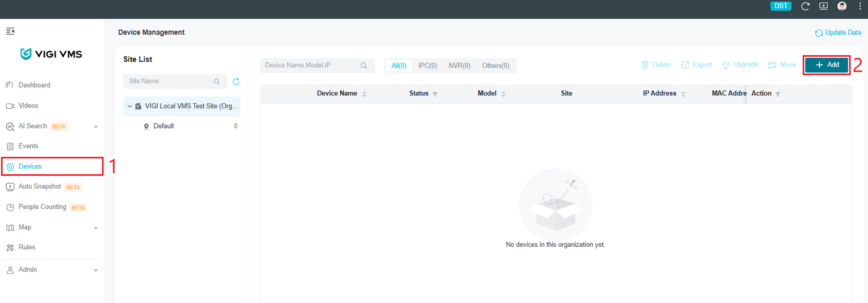Switch to the Others(0) tab
Viewport: 868px width, 303px height.
click(x=496, y=65)
